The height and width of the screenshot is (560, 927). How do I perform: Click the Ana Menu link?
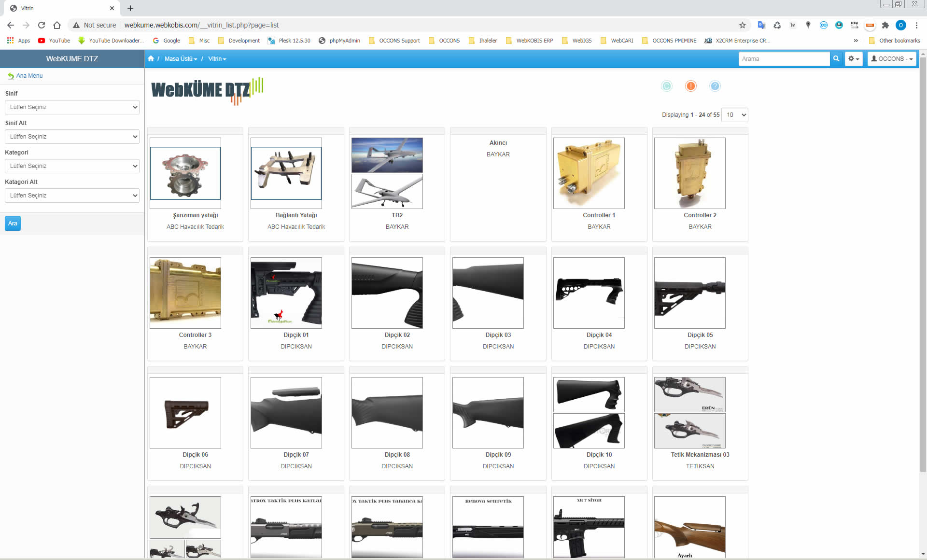pos(25,76)
